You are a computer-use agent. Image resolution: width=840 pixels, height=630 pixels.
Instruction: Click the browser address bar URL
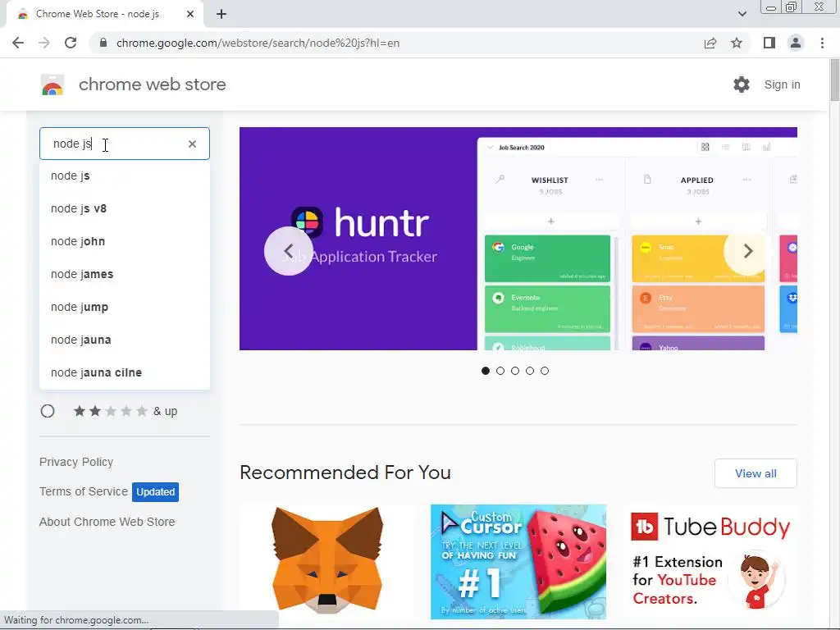(x=258, y=43)
